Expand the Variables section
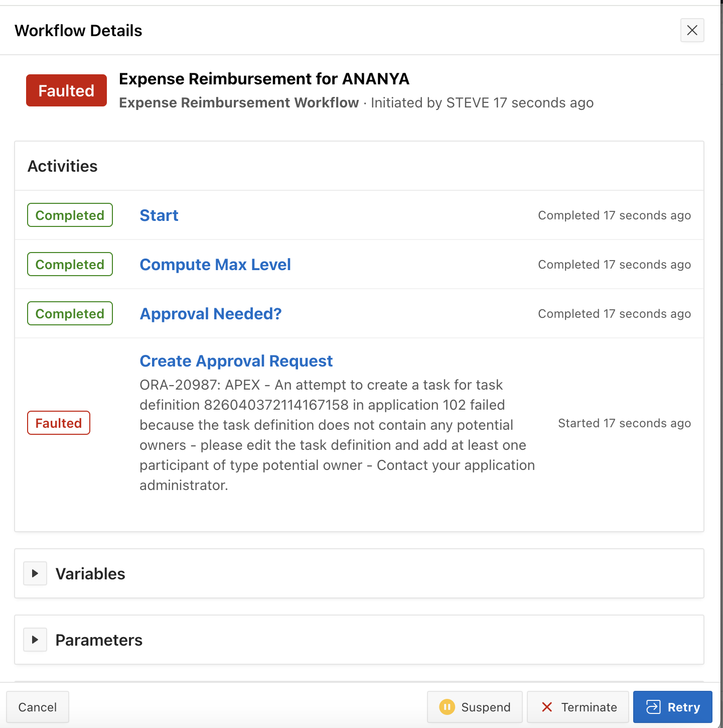Screen dimensions: 723x728 tap(35, 573)
